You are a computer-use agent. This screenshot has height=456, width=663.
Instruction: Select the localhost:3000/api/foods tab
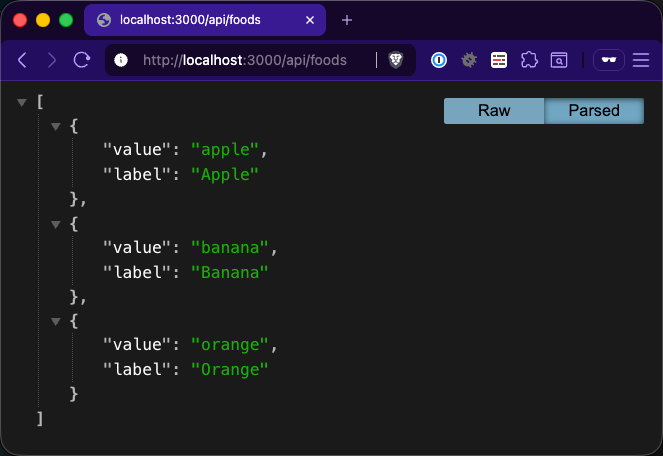click(x=190, y=20)
